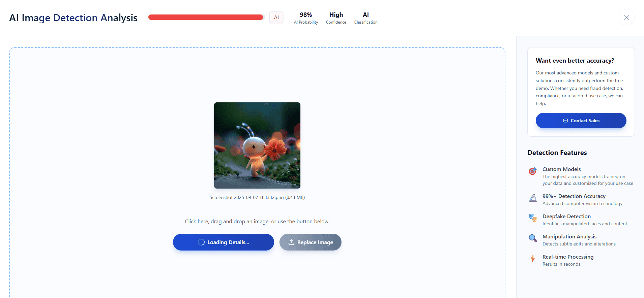Click the High Confidence stat
Image resolution: width=644 pixels, height=298 pixels.
click(x=336, y=18)
